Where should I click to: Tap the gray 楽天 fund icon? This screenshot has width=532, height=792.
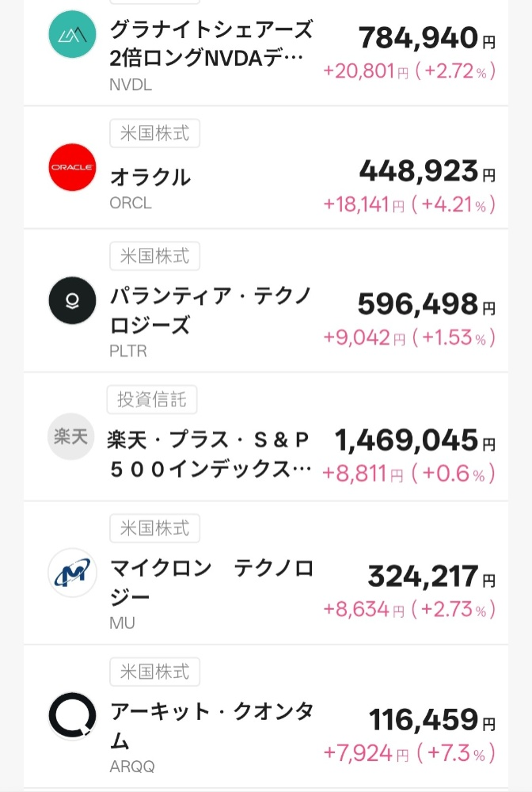coord(72,436)
